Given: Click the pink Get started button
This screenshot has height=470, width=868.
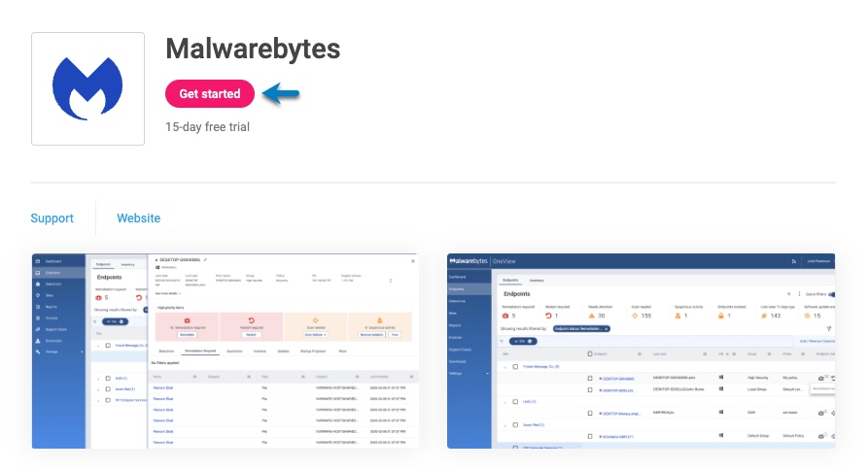Looking at the screenshot, I should (x=210, y=94).
